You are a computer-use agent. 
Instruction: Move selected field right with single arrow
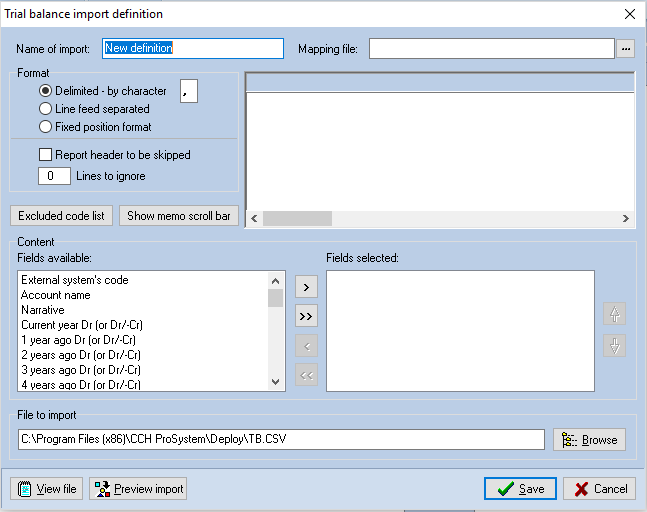click(x=306, y=287)
